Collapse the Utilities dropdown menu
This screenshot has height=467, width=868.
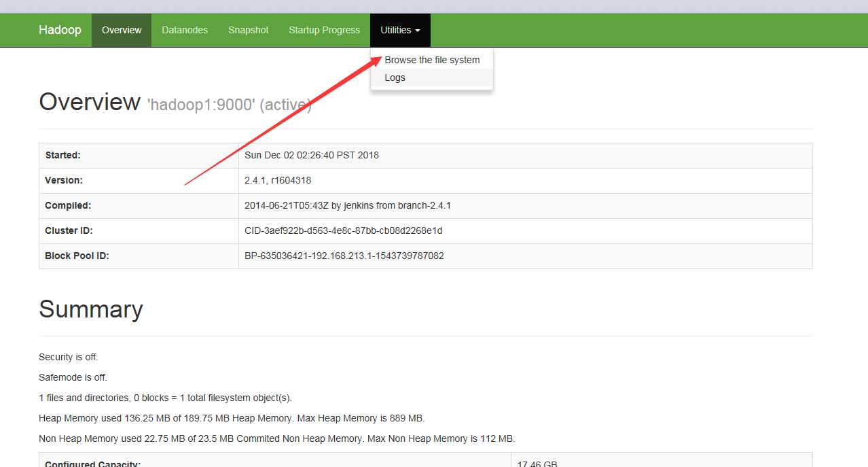pyautogui.click(x=400, y=30)
